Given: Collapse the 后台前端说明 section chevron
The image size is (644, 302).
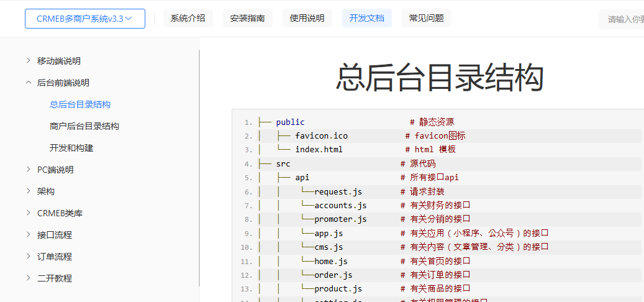Looking at the screenshot, I should coord(28,82).
